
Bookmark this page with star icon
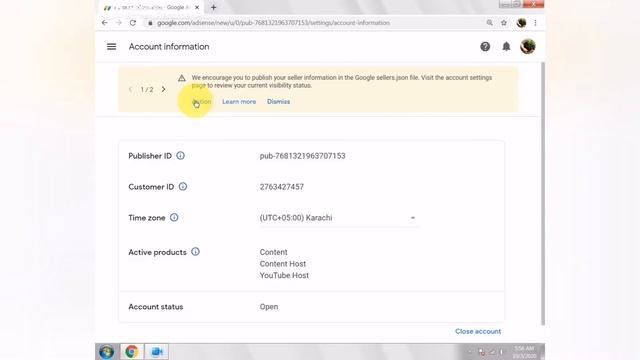tap(504, 23)
